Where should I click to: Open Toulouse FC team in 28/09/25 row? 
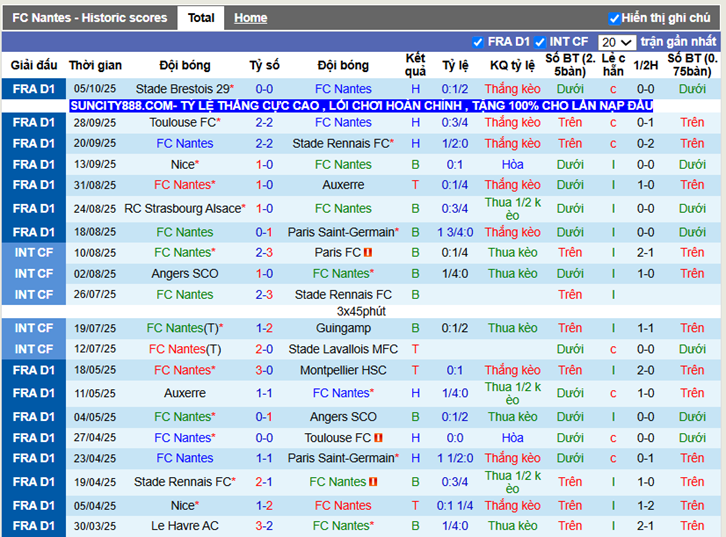pos(183,122)
